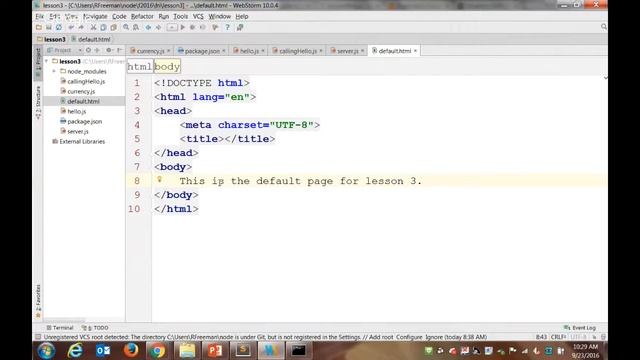Switch to the server.js editor tab
Screen dimensions: 640x360
pyautogui.click(x=347, y=51)
